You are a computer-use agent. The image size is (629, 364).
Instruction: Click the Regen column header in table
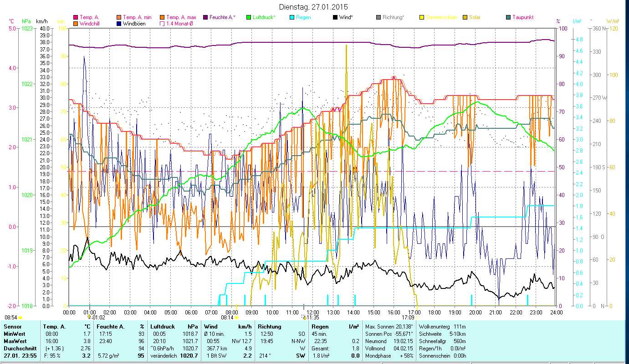[x=319, y=326]
